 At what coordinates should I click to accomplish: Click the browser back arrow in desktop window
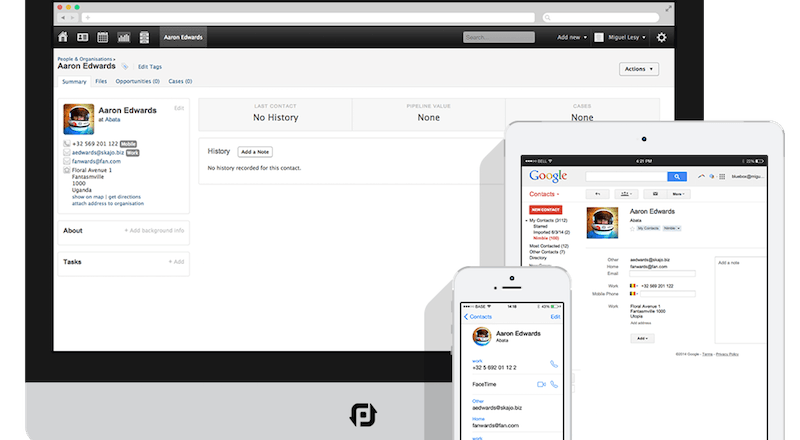(x=63, y=17)
